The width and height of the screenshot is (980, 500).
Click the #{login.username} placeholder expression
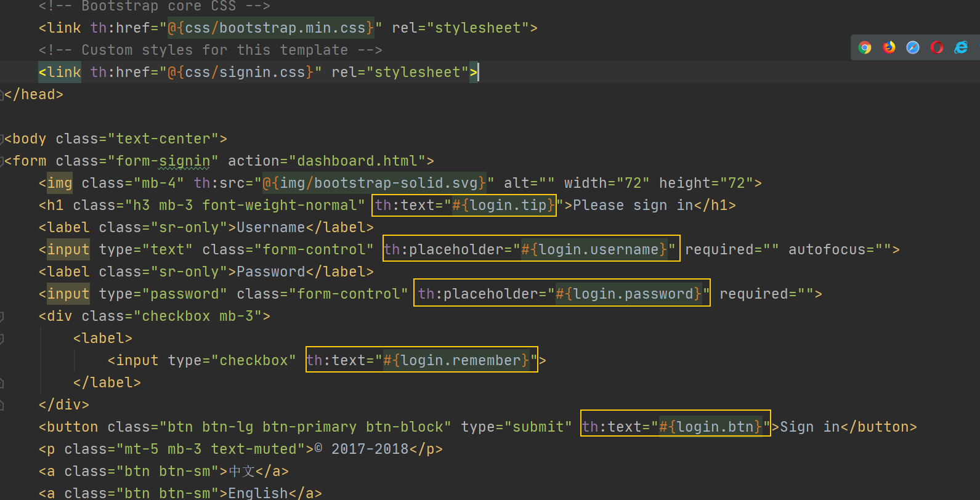pyautogui.click(x=594, y=249)
